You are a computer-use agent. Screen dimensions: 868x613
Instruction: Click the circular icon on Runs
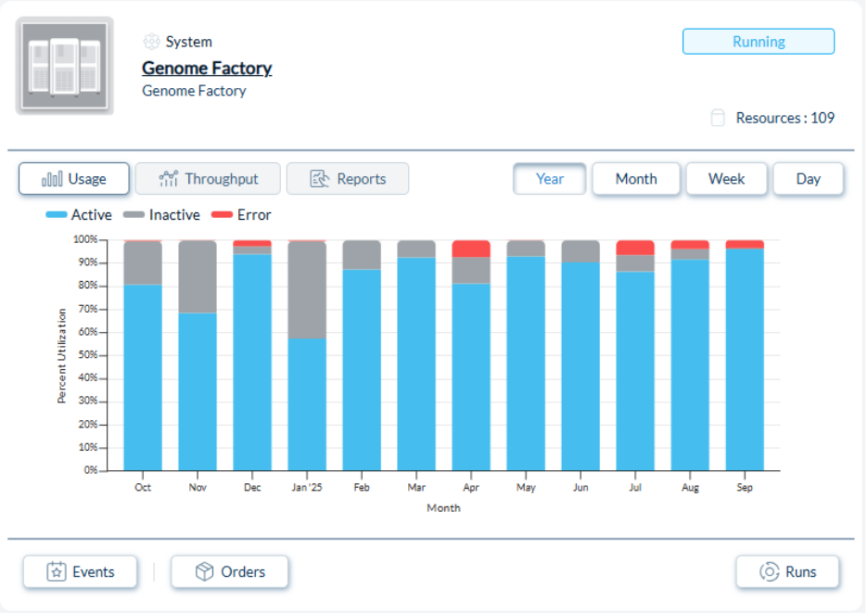[x=769, y=572]
